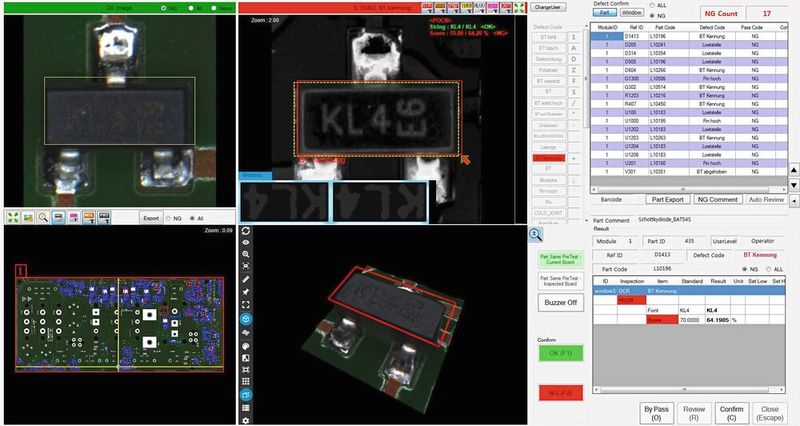Click the list table icon above the gear

coord(246,408)
